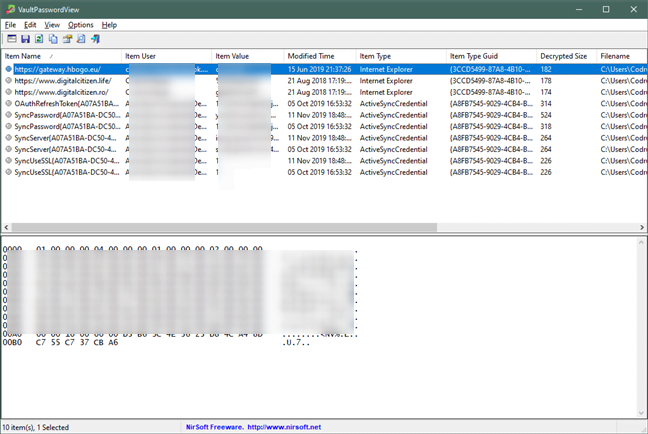The image size is (648, 434).
Task: Click the Decrypted Size value 174
Action: click(546, 92)
